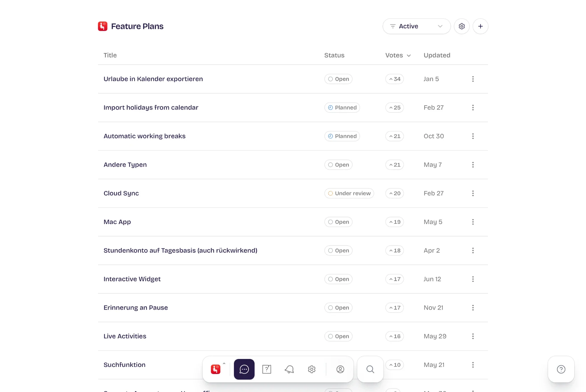Open the announcements bell icon in toolbar
The height and width of the screenshot is (392, 586).
(x=289, y=369)
